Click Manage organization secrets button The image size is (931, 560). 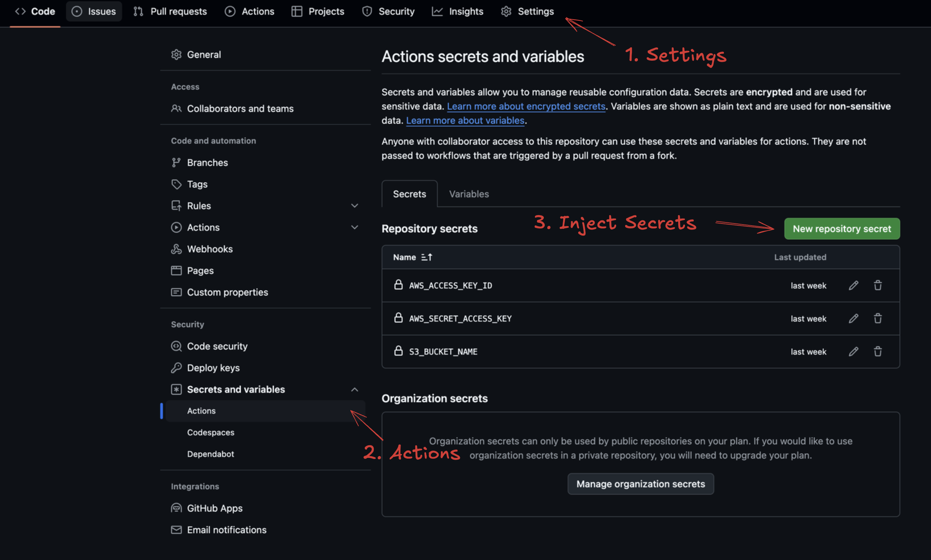(x=640, y=484)
